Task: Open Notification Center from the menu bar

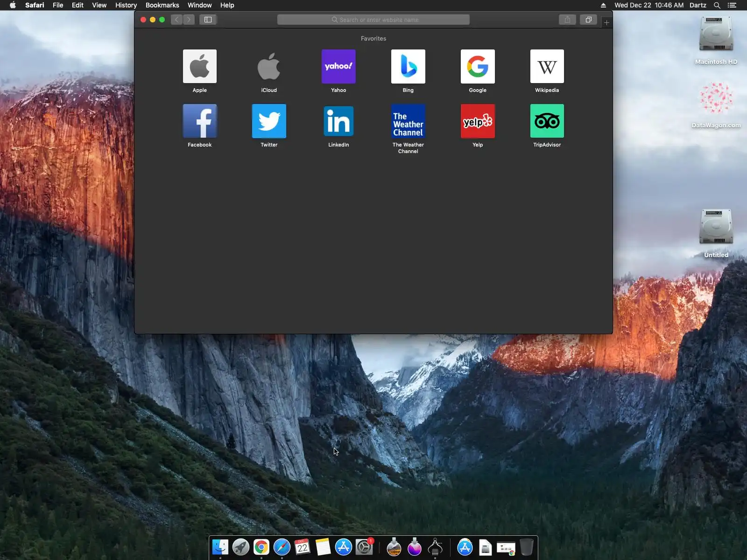Action: pos(732,5)
